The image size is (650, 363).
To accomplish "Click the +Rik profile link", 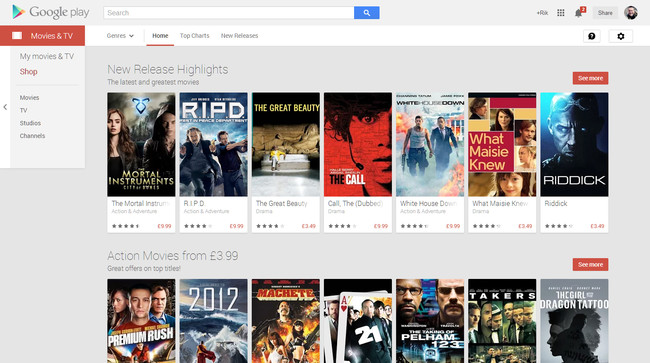I will (x=542, y=13).
